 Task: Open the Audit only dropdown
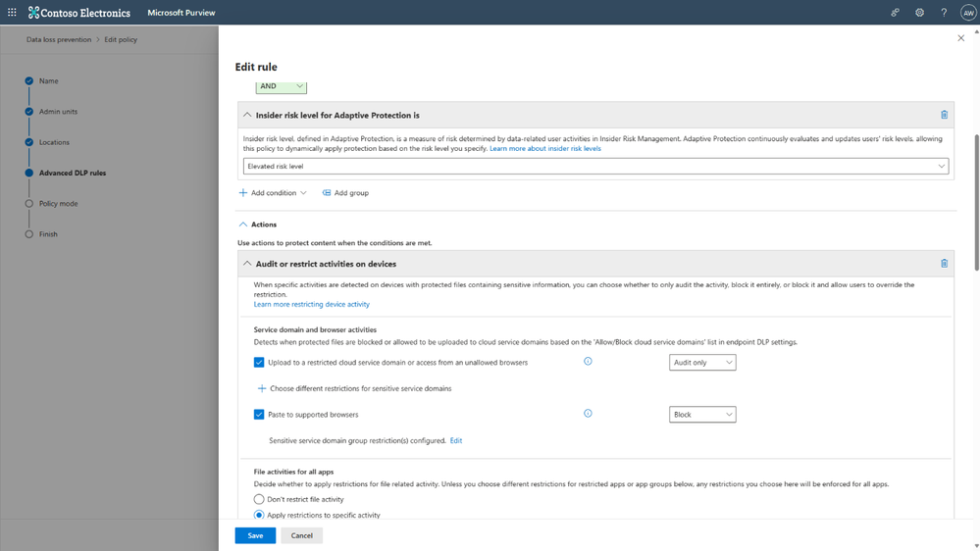(701, 363)
